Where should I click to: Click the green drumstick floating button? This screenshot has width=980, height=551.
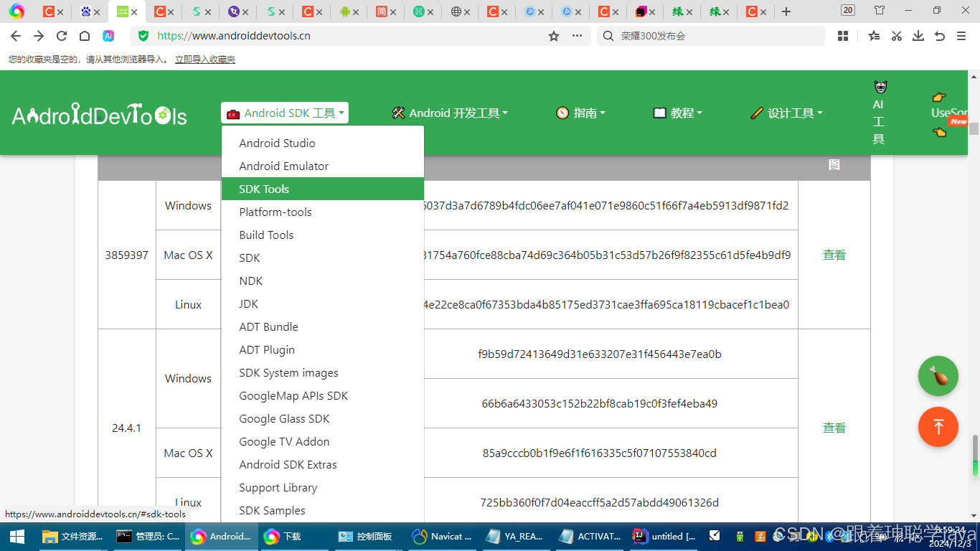click(x=938, y=376)
